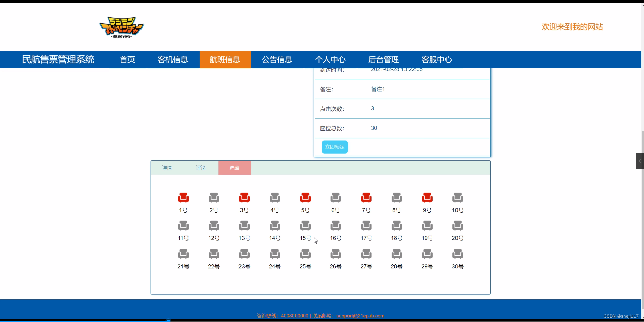
Task: Pick seat icon 16号
Action: click(336, 226)
